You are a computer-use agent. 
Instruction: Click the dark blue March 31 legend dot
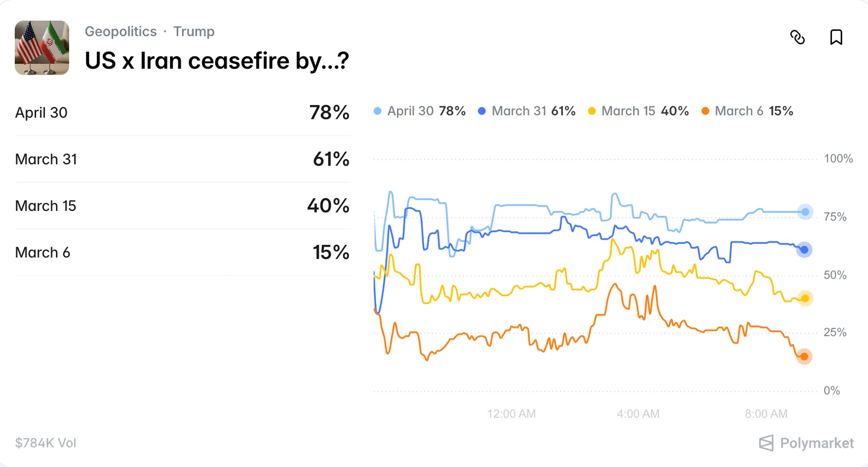pyautogui.click(x=482, y=111)
